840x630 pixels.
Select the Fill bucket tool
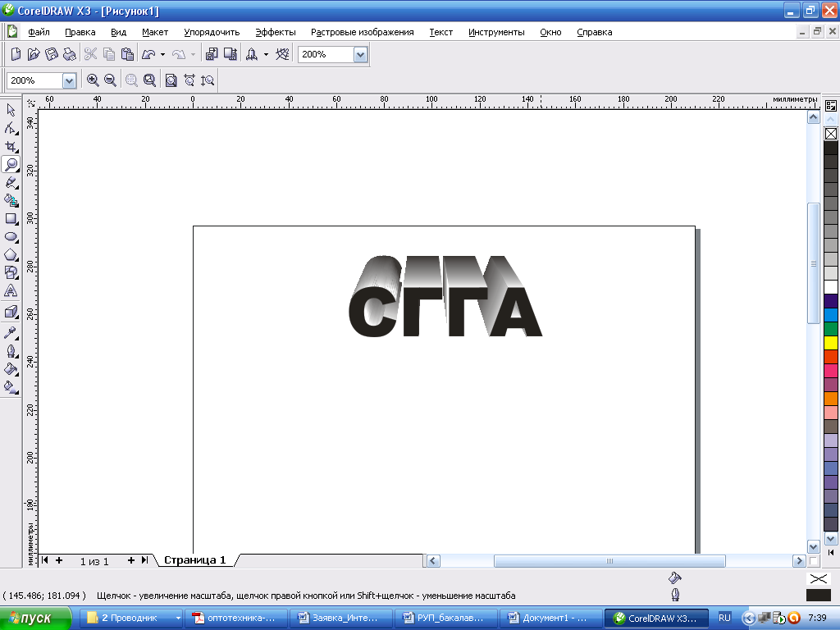(11, 369)
